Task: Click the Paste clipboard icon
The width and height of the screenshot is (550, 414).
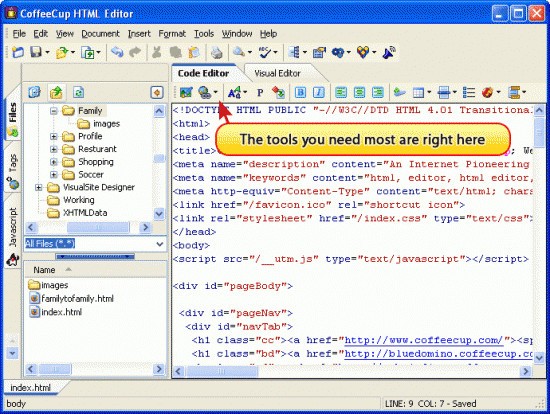Action: (194, 53)
